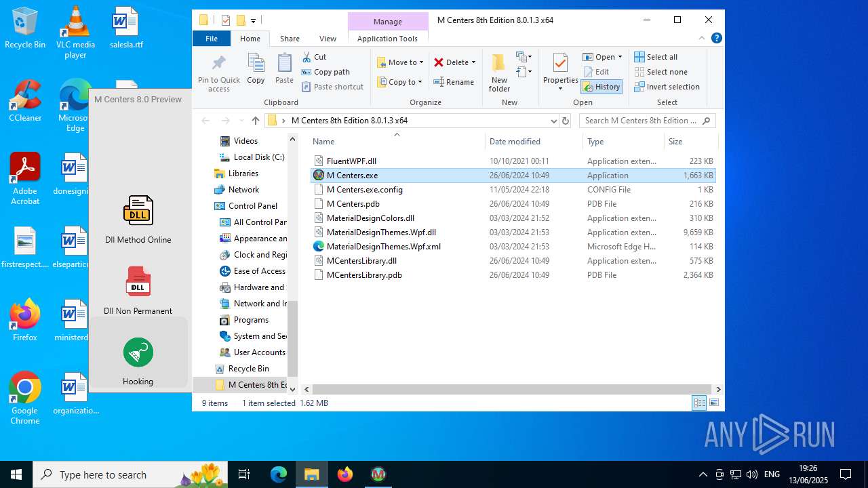Click the address bar path
The width and height of the screenshot is (868, 488).
(349, 121)
